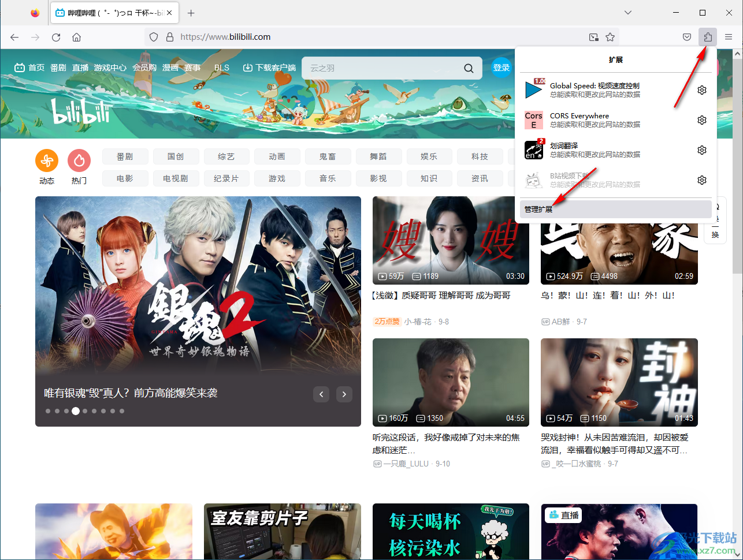
Task: Click the page vertical scrollbar up arrow
Action: [738, 54]
